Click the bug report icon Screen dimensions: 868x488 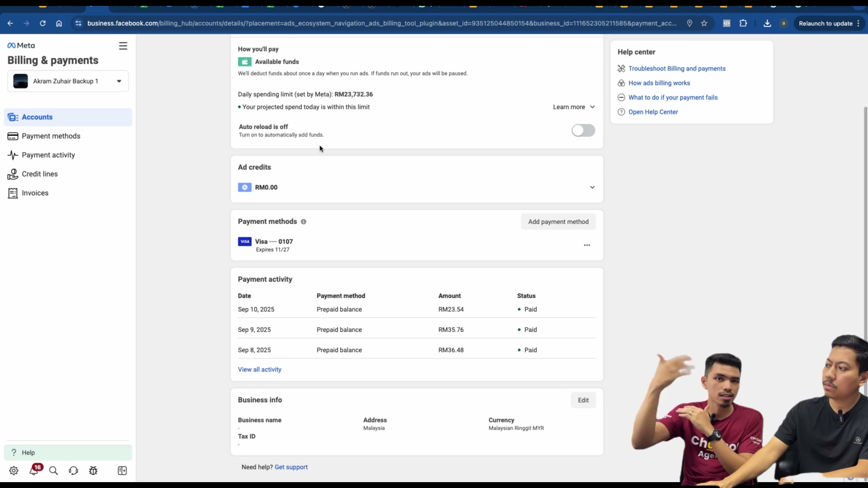93,471
